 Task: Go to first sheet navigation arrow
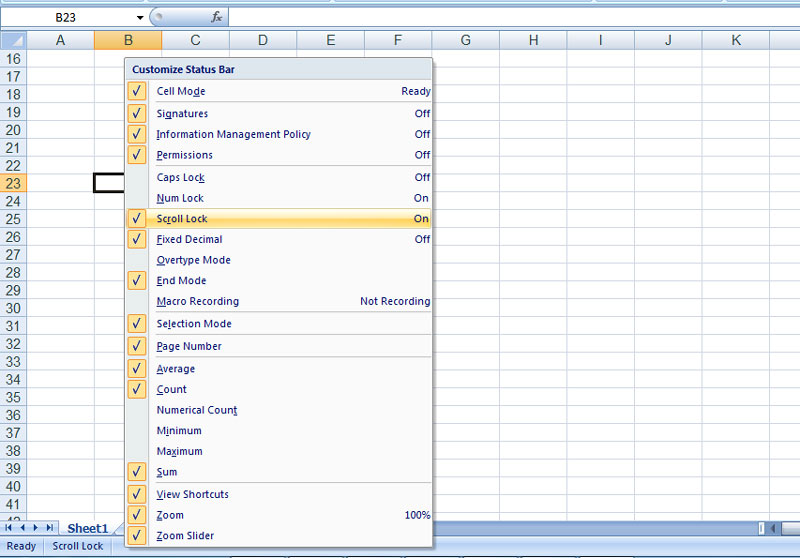click(x=9, y=528)
